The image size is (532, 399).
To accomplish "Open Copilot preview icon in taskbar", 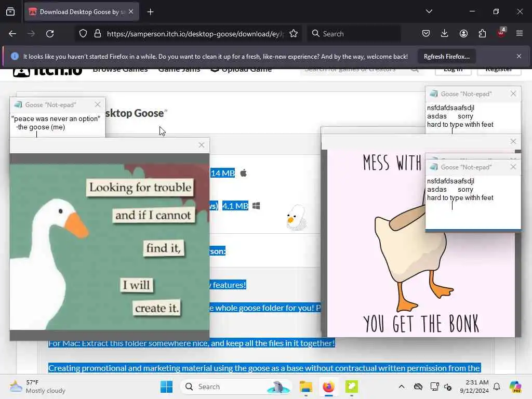I will tap(515, 387).
